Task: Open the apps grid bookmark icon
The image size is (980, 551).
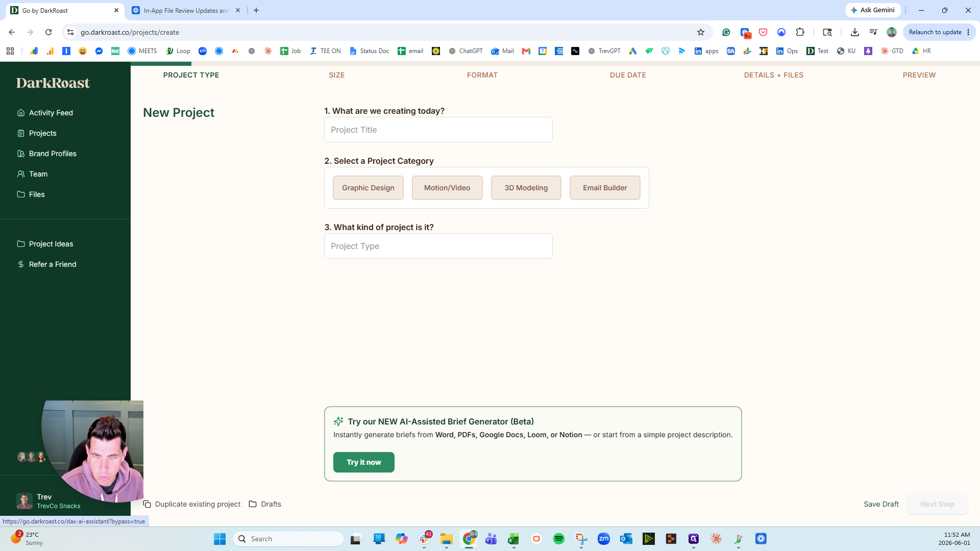Action: [10, 51]
